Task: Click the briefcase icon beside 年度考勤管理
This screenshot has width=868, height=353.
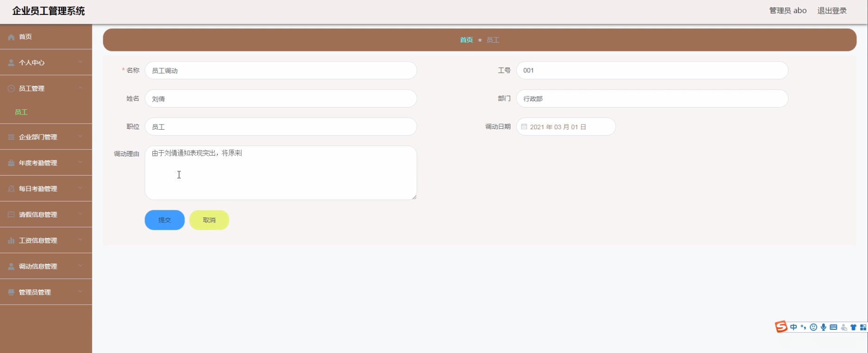Action: (11, 163)
